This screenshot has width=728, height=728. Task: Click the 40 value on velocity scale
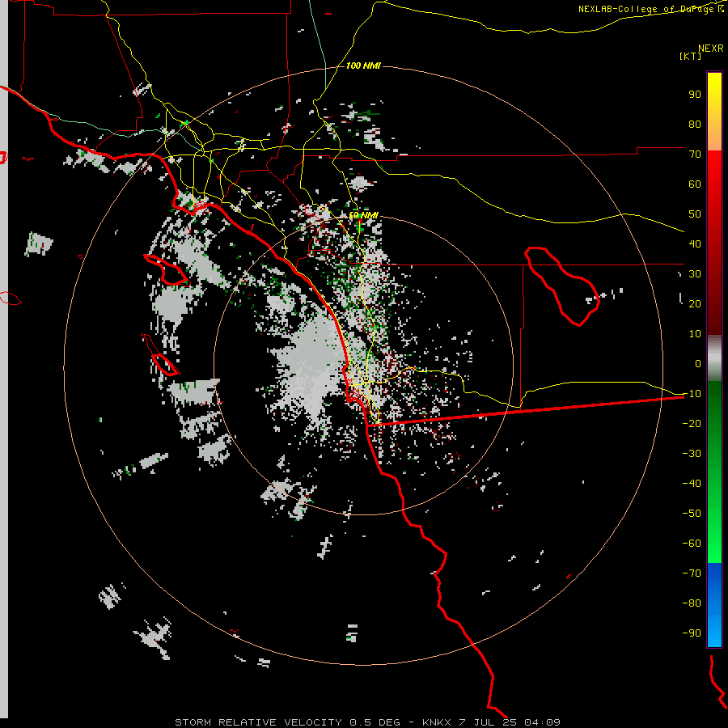pyautogui.click(x=695, y=243)
